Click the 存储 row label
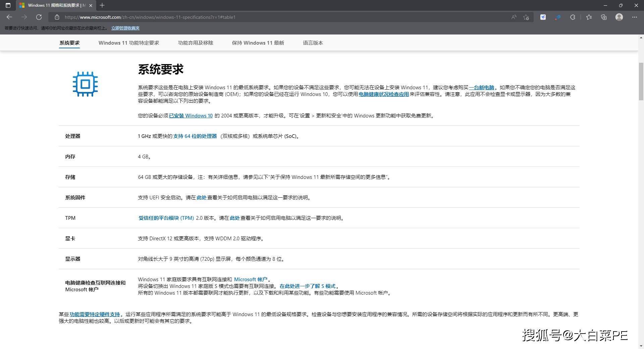 [70, 177]
